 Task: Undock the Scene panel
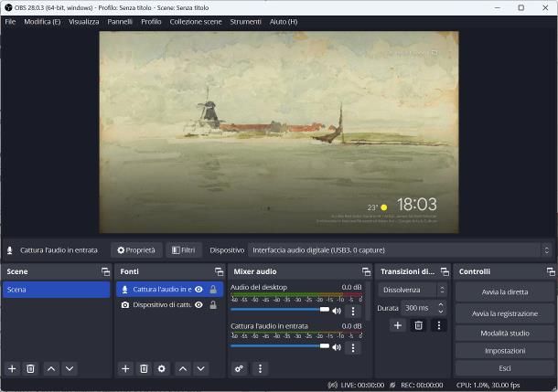105,272
